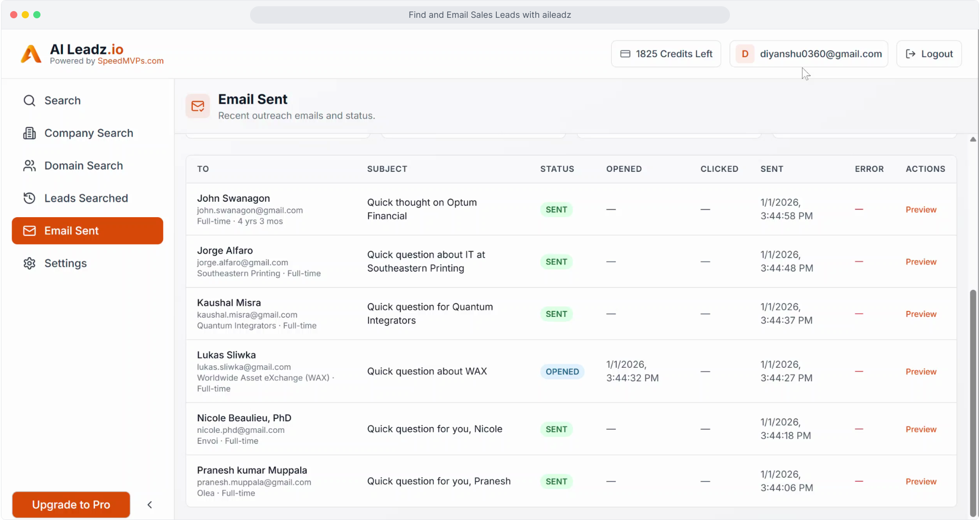Preview the Lukas Sliwka email
This screenshot has height=520, width=980.
[921, 372]
